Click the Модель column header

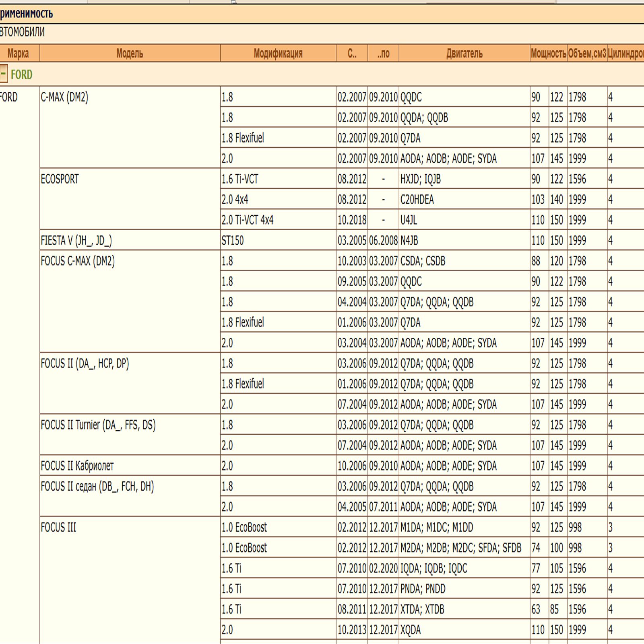130,53
